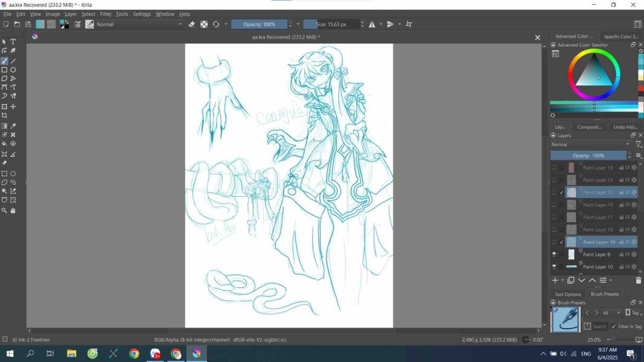Toggle wrap around mode icon

pos(409,24)
